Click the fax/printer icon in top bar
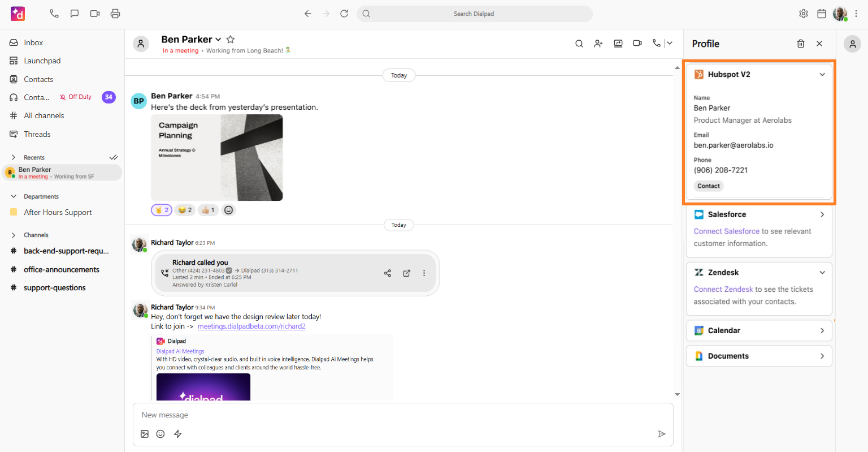 point(115,14)
